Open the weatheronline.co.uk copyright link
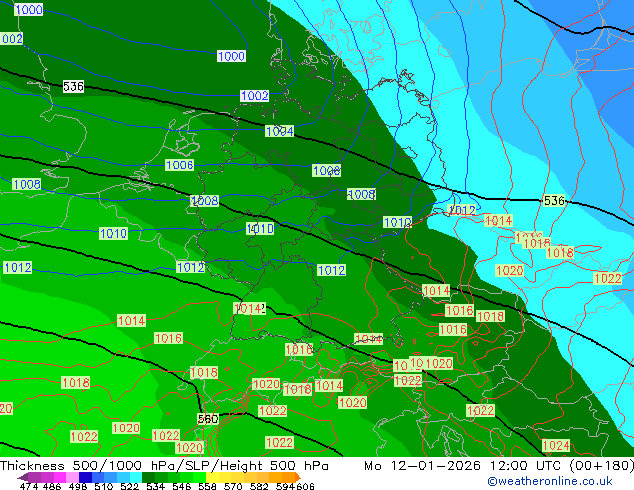634x490 pixels. tap(549, 481)
